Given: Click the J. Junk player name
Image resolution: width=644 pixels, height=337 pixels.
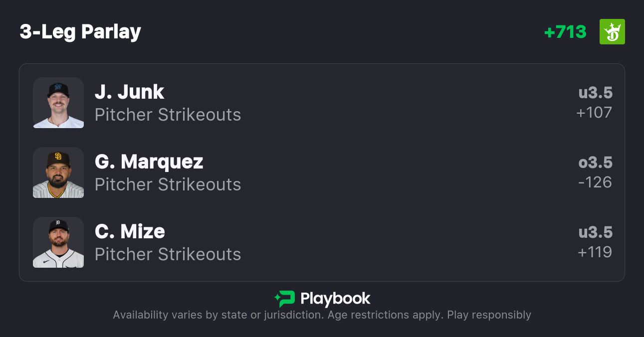Looking at the screenshot, I should tap(129, 92).
